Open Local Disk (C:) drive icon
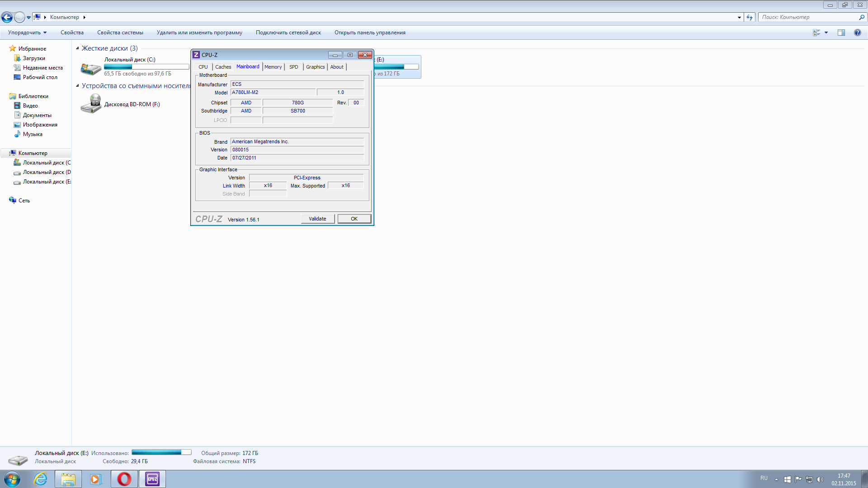 [91, 68]
